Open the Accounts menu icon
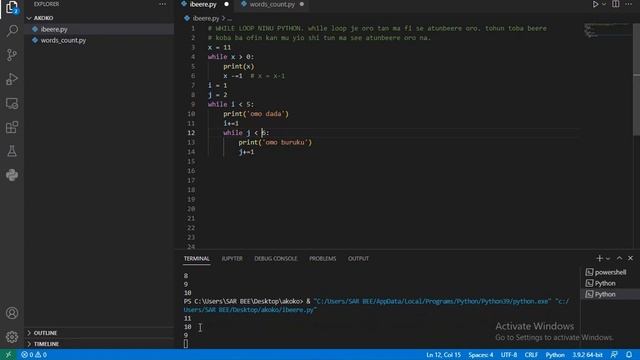640x360 pixels. coord(12,313)
